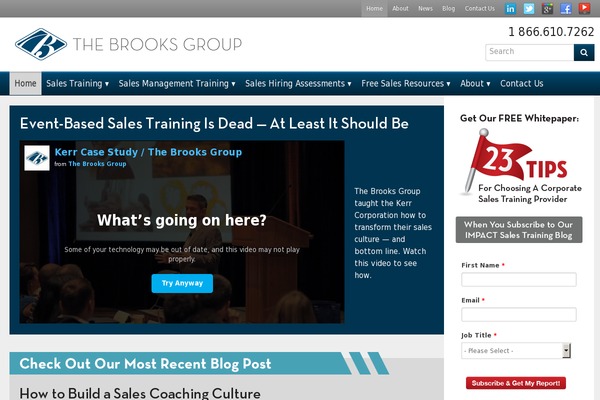
Task: Click the Email input field
Action: pyautogui.click(x=518, y=315)
